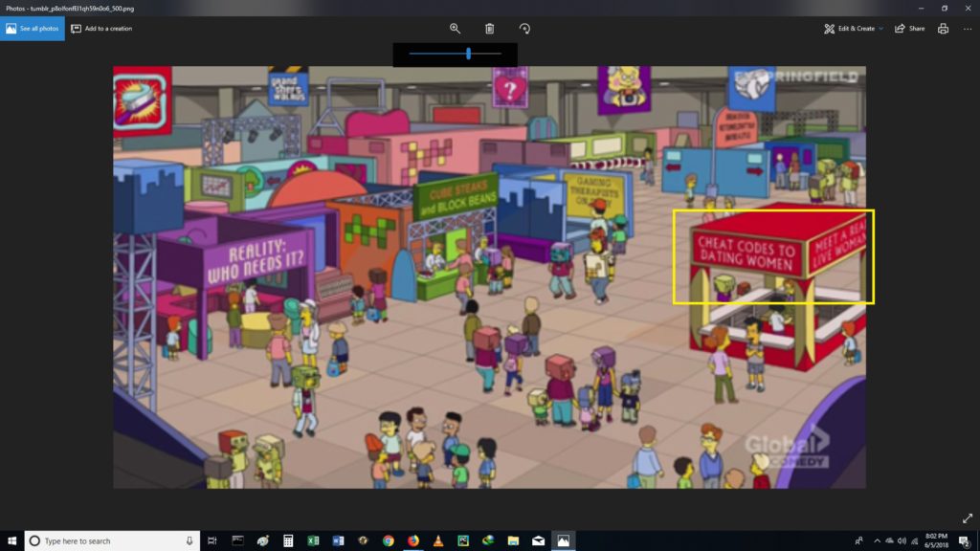Add photo to a creation
The height and width of the screenshot is (551, 980).
pyautogui.click(x=101, y=29)
